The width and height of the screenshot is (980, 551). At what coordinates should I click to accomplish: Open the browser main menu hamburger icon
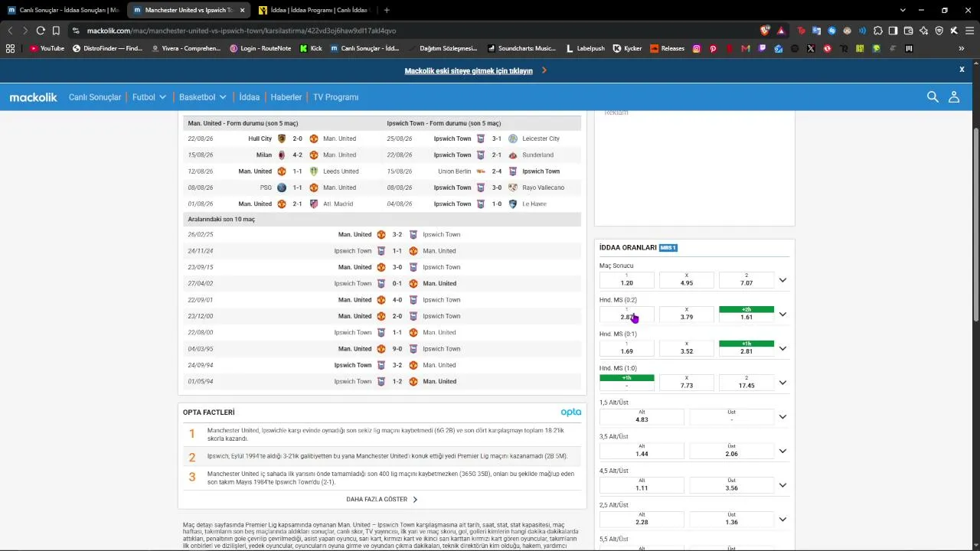click(969, 31)
